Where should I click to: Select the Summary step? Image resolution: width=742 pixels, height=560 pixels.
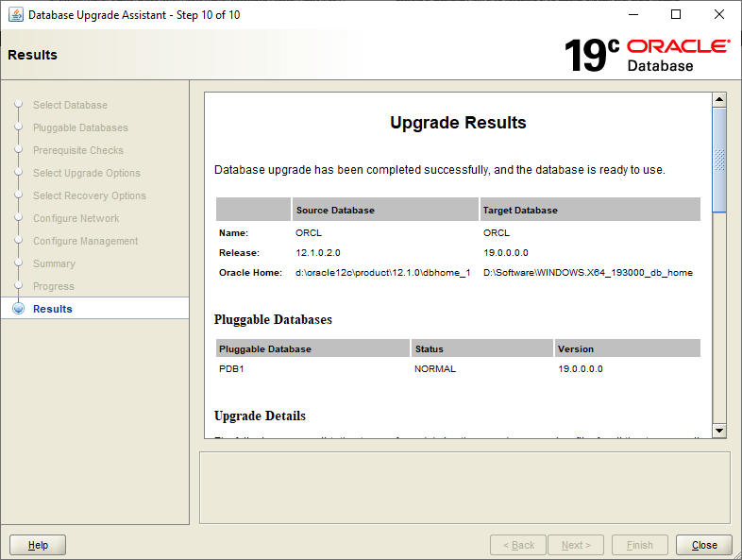click(x=54, y=263)
